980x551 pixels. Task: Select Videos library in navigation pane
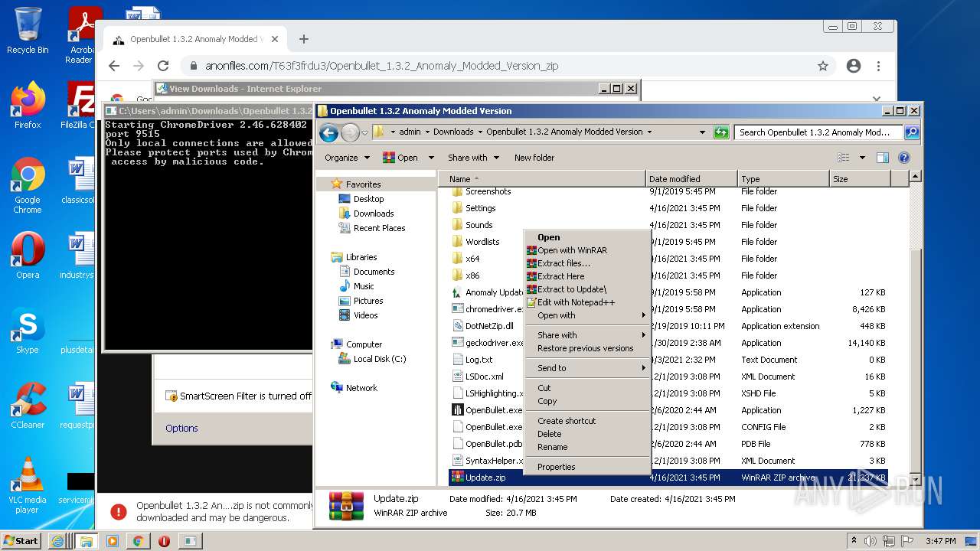[x=365, y=315]
